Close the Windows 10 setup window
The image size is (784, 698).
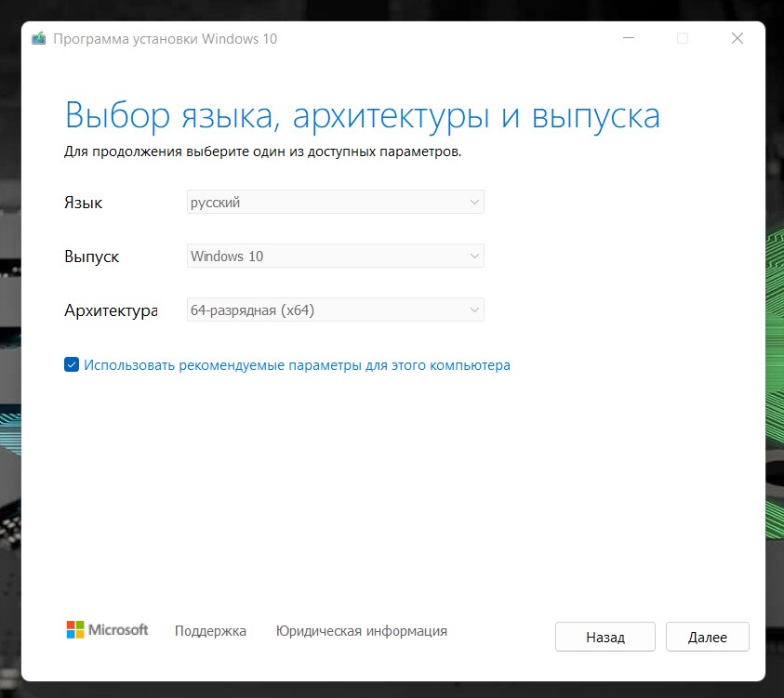737,38
